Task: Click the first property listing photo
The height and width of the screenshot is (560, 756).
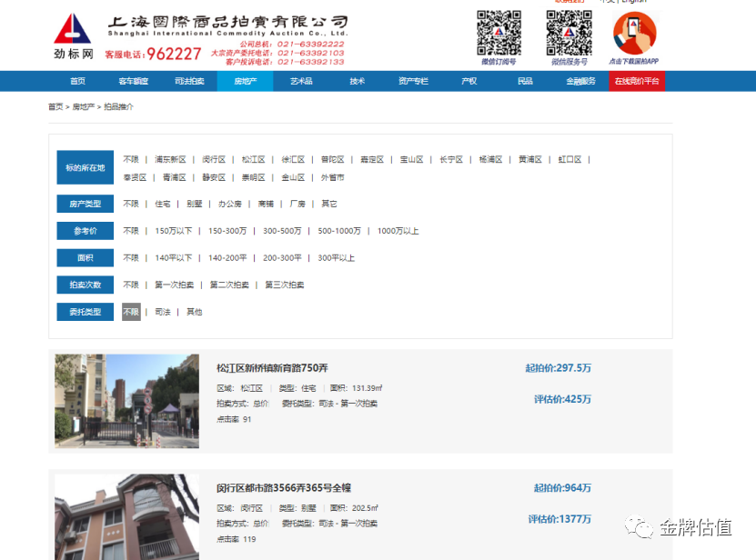Action: 126,400
